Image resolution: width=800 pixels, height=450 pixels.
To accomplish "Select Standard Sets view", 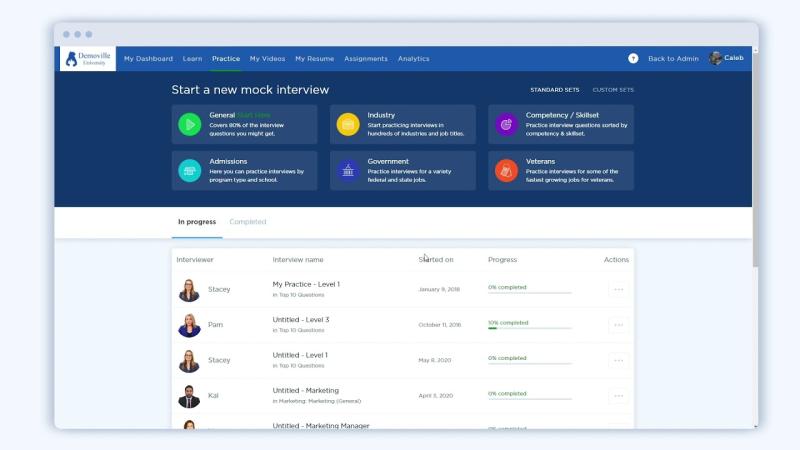I will pyautogui.click(x=554, y=90).
